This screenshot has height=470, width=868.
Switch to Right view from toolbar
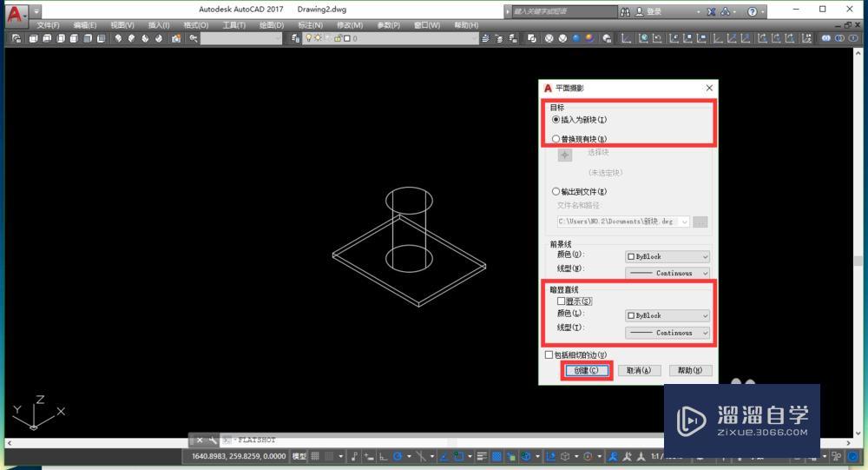pos(74,39)
